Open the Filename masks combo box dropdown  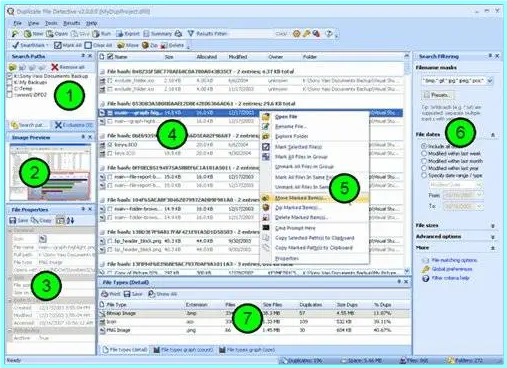[490, 81]
